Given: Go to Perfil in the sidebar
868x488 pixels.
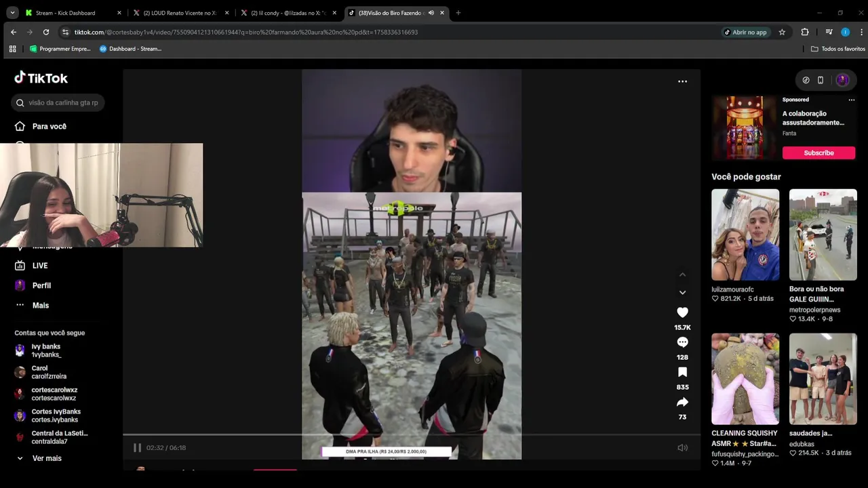Looking at the screenshot, I should (x=33, y=285).
